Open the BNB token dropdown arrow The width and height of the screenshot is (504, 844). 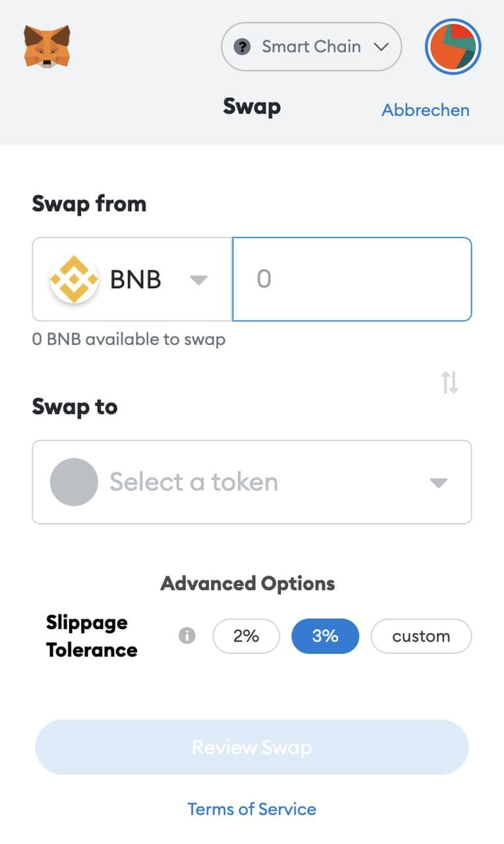(x=198, y=280)
